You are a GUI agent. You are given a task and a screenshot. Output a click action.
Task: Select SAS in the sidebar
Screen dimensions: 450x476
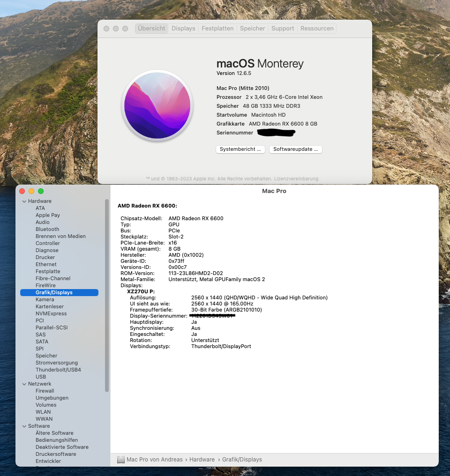pyautogui.click(x=40, y=335)
